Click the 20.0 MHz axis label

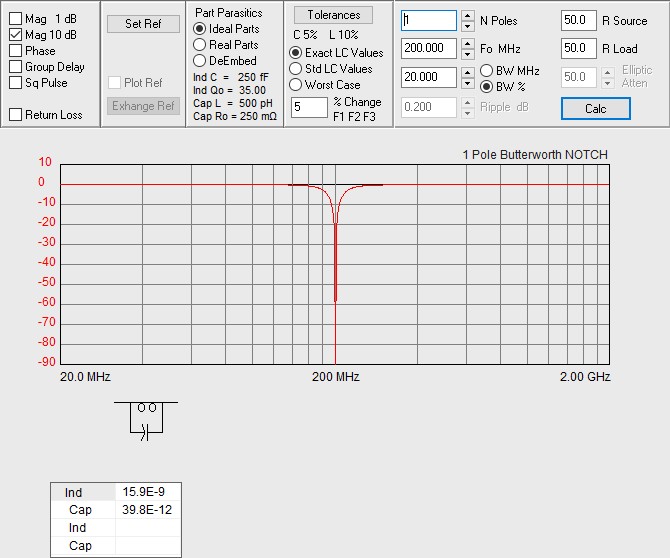pyautogui.click(x=85, y=377)
